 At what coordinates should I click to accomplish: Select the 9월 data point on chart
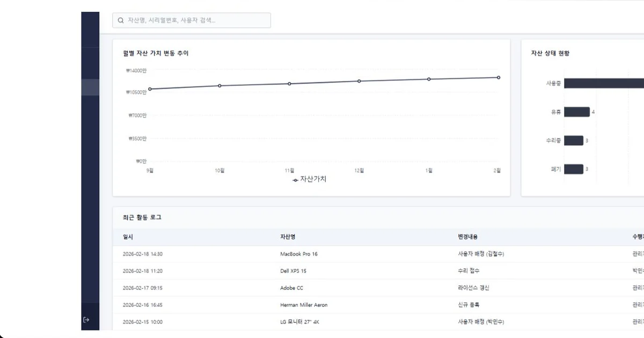click(x=150, y=89)
